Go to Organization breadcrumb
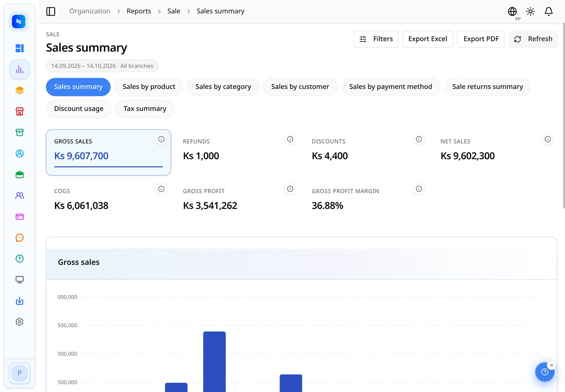Viewport: 565px width, 392px height. 90,11
